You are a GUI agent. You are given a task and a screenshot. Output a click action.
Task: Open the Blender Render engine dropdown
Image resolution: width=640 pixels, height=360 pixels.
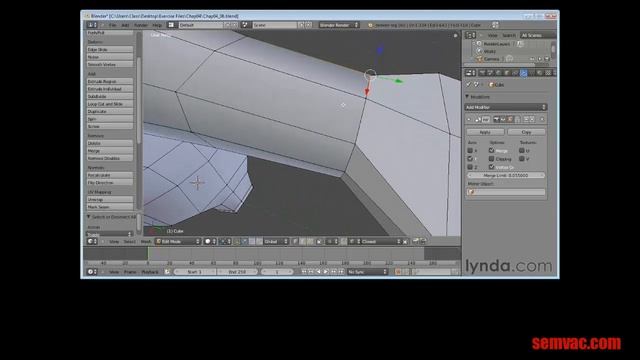click(338, 25)
